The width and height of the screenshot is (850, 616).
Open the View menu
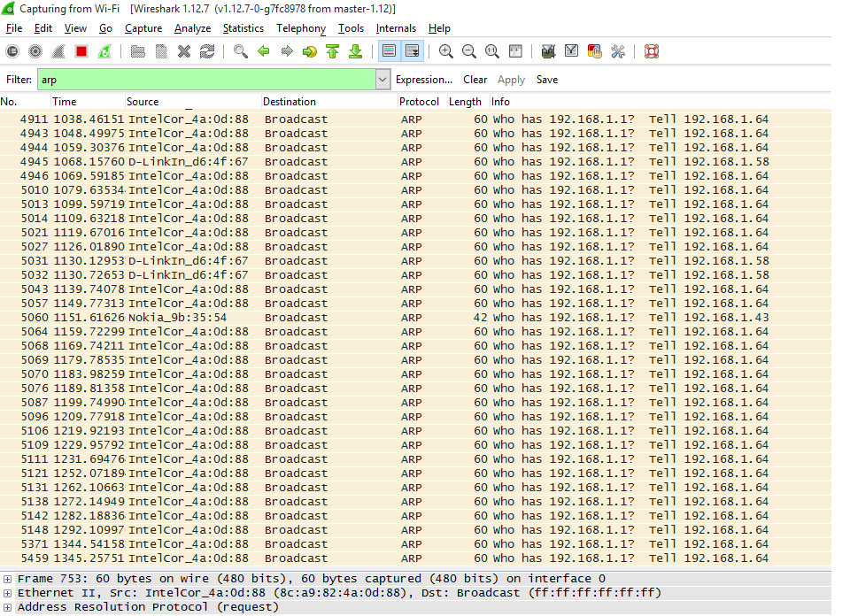pos(75,28)
